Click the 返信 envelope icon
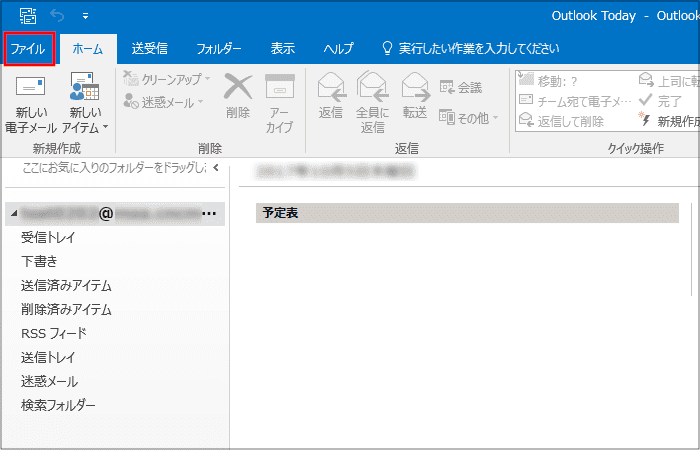This screenshot has height=450, width=700. coord(331,88)
